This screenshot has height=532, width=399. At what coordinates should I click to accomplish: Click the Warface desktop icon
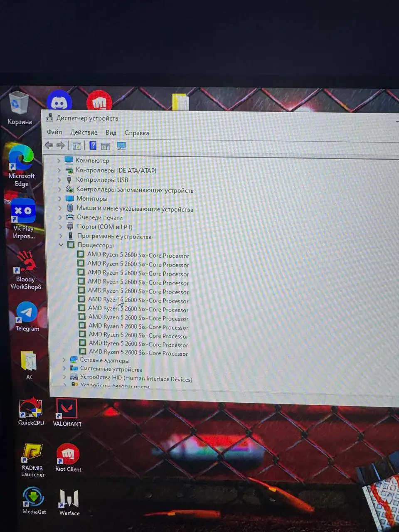69,501
